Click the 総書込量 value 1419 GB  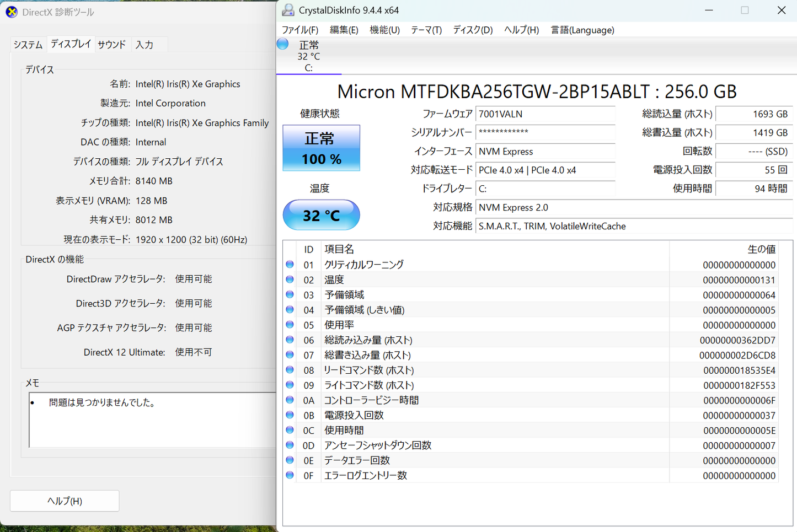(753, 132)
